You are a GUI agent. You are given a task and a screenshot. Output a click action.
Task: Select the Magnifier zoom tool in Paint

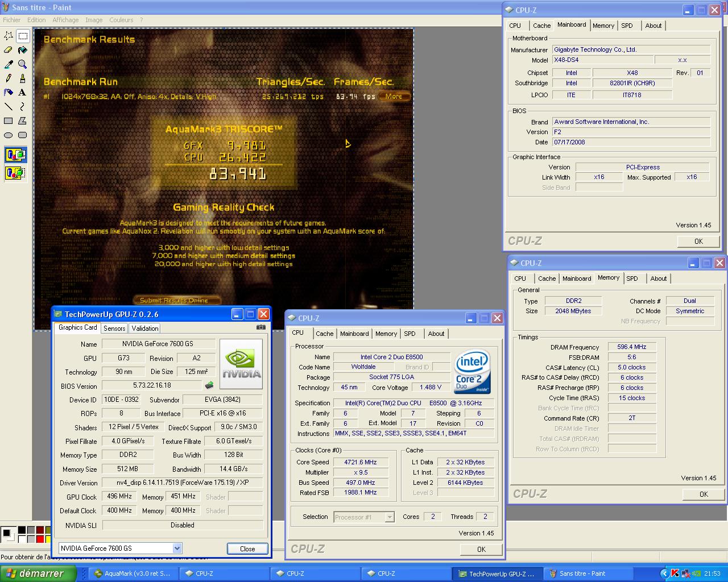click(23, 64)
